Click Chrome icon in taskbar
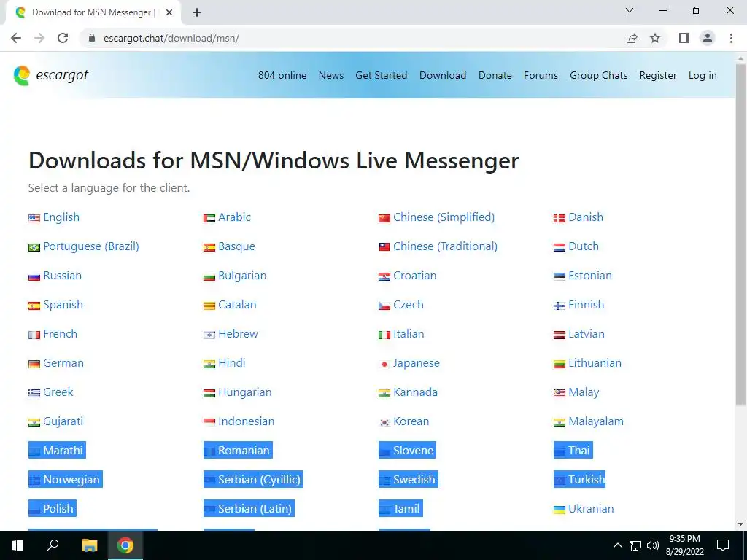The image size is (747, 560). [x=125, y=545]
